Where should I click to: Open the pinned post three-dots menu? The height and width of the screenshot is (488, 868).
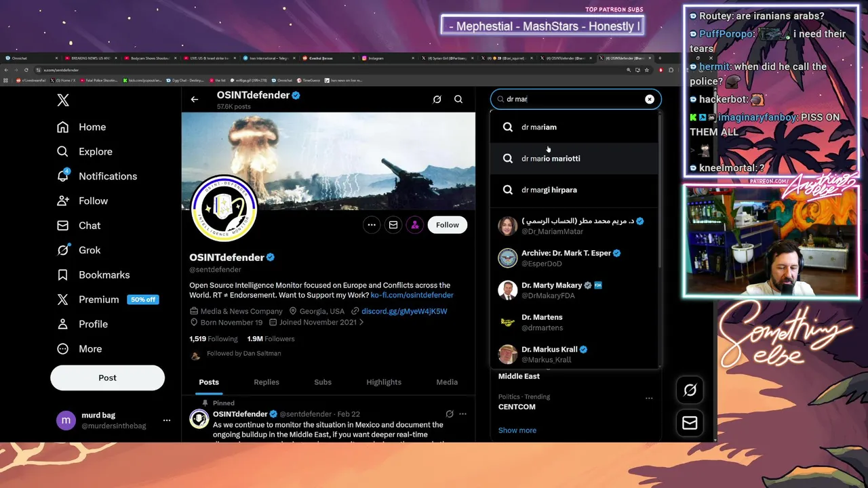[x=463, y=414]
